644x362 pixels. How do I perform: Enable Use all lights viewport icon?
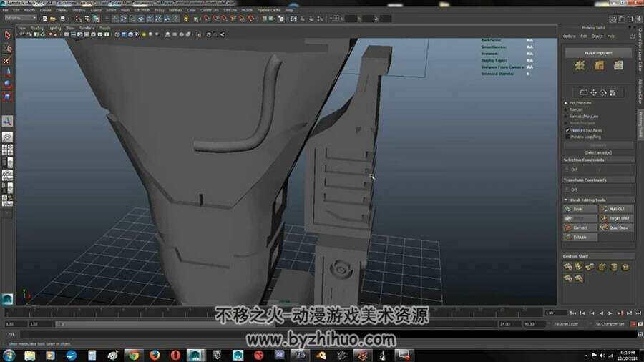143,34
